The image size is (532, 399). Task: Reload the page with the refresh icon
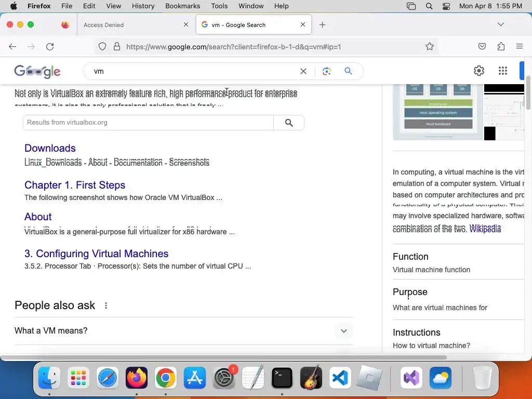coord(50,46)
